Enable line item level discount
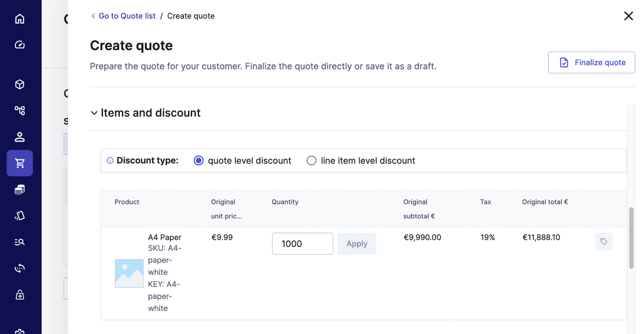The width and height of the screenshot is (644, 334). (311, 160)
